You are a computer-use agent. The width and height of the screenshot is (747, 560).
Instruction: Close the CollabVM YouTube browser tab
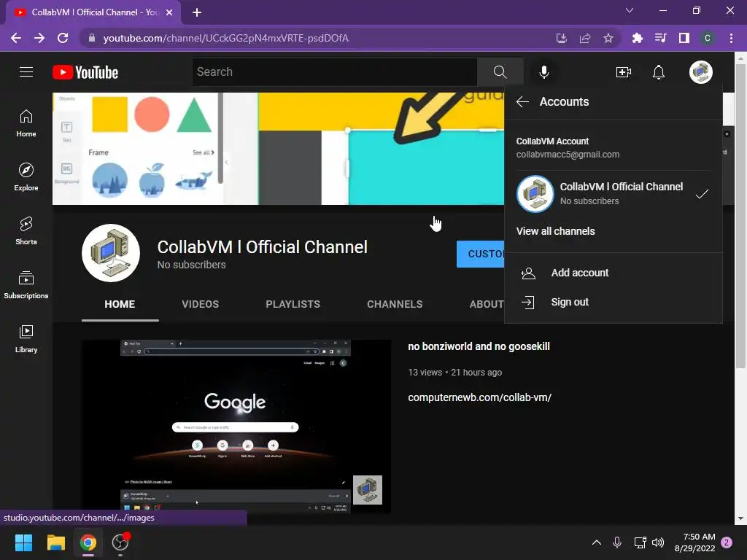[169, 12]
